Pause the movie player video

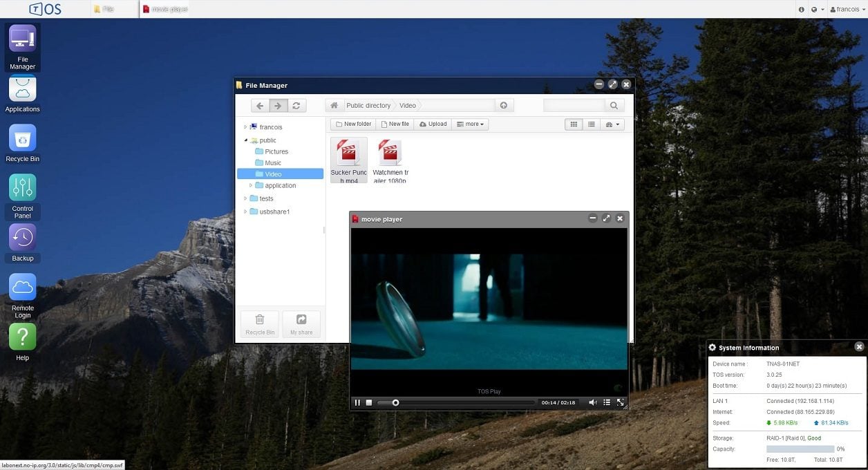coord(357,402)
